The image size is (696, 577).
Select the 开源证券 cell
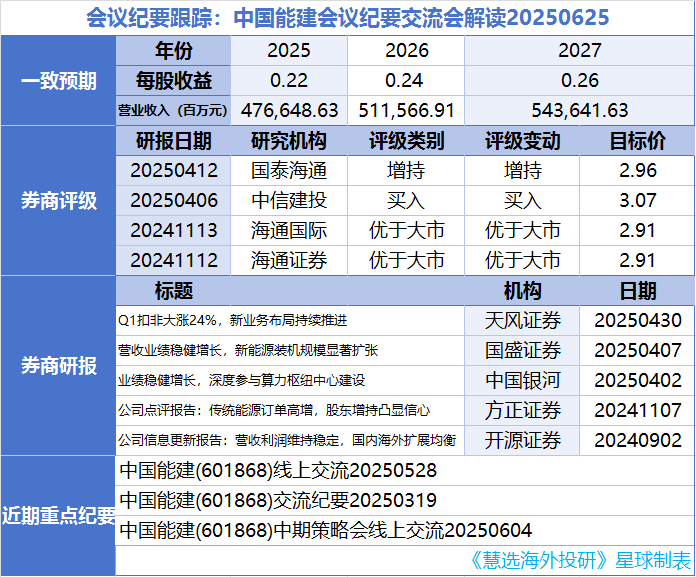[522, 440]
